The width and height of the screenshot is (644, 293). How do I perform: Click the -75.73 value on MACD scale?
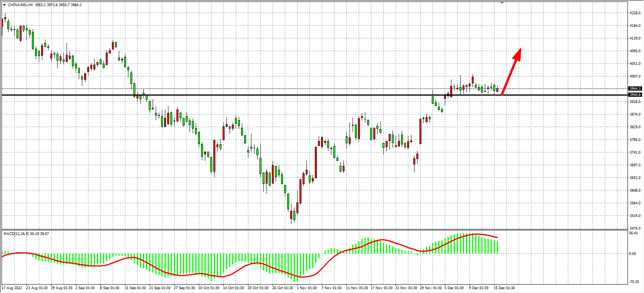coord(634,282)
